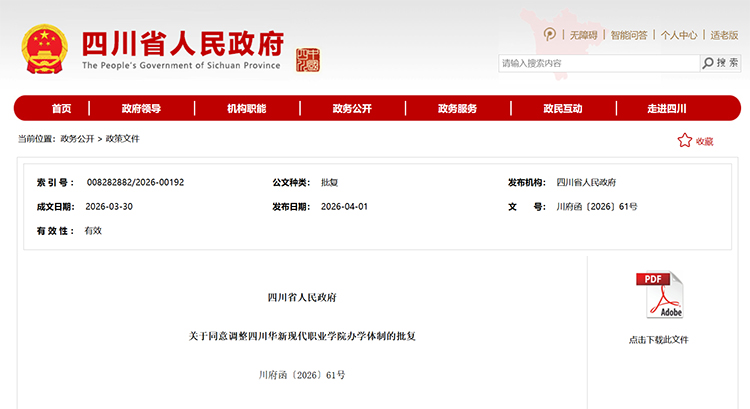750x409 pixels.
Task: Open 政民互动 navigation item
Action: [x=562, y=109]
